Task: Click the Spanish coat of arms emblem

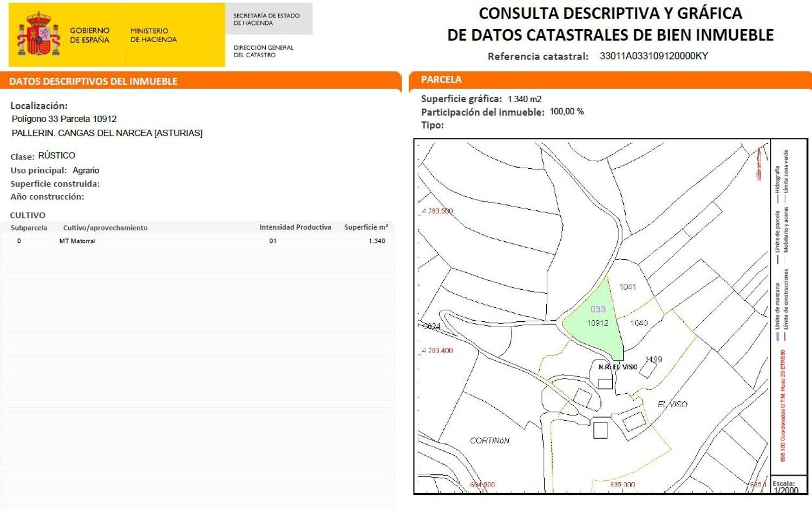Action: click(38, 34)
